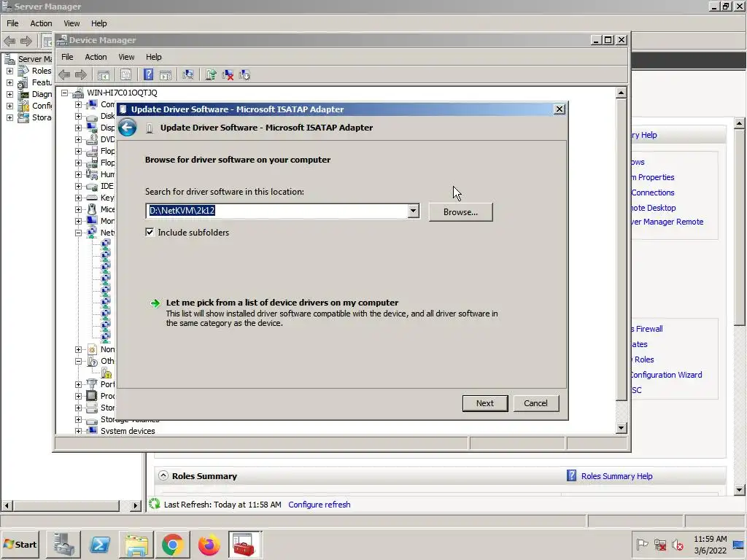This screenshot has width=747, height=560.
Task: Open Device Manager File menu
Action: click(x=67, y=57)
